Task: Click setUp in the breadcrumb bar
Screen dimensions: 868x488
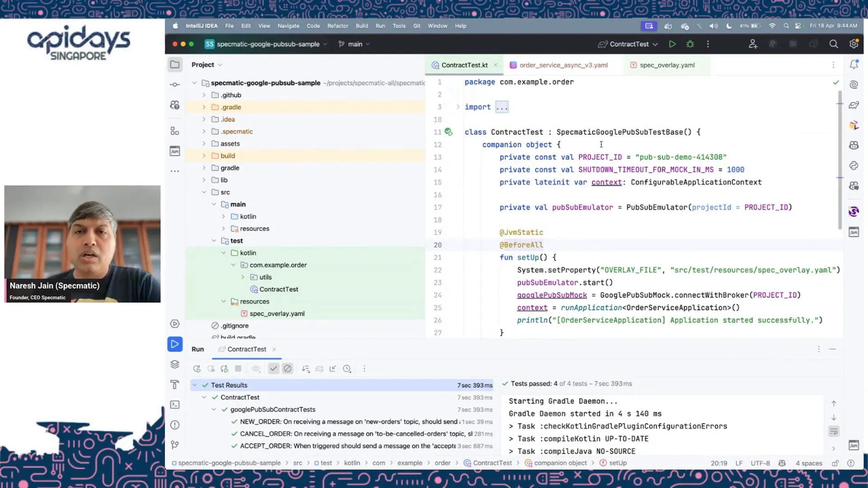Action: (618, 463)
